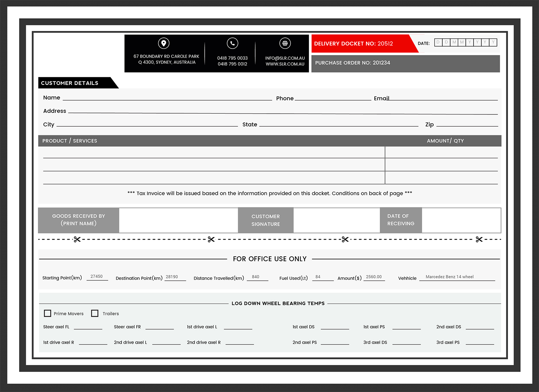
Task: Click the phone icon in the black header
Action: coord(232,43)
